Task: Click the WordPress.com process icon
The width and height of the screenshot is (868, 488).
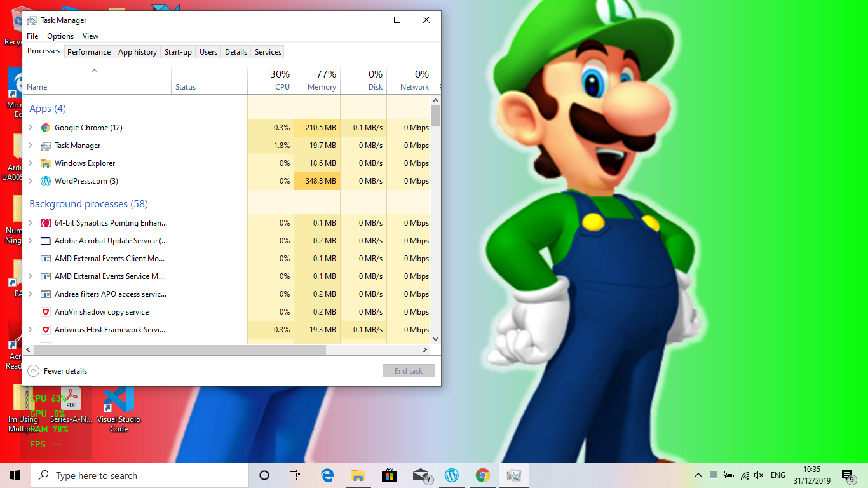Action: (46, 181)
